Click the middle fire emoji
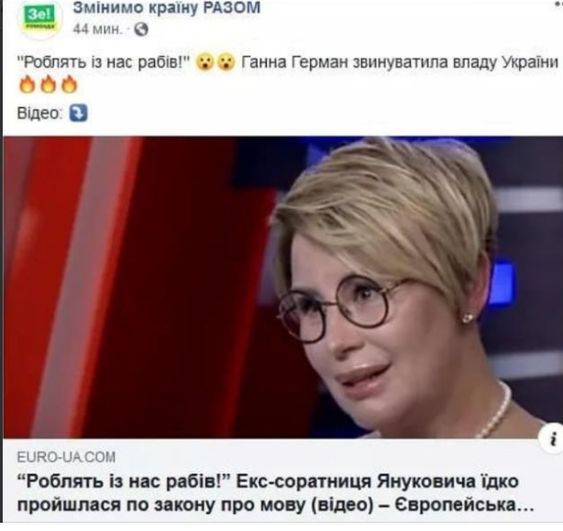Viewport: 563px width, 531px height. click(x=48, y=85)
